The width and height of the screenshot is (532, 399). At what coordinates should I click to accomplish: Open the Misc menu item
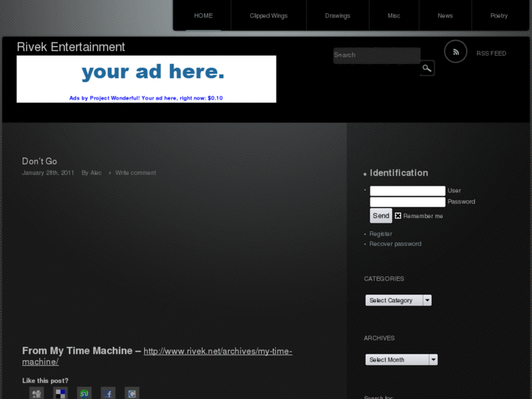394,15
